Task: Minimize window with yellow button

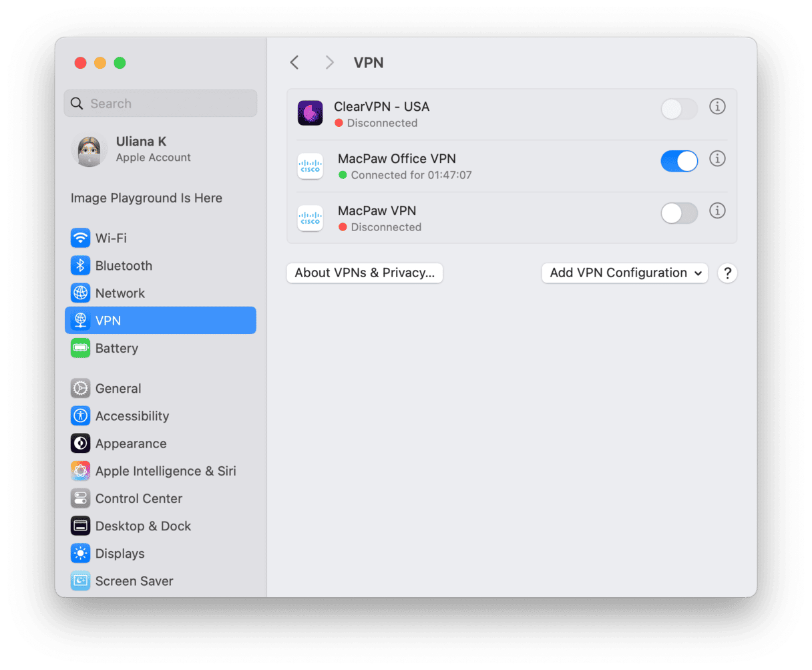Action: coord(100,63)
